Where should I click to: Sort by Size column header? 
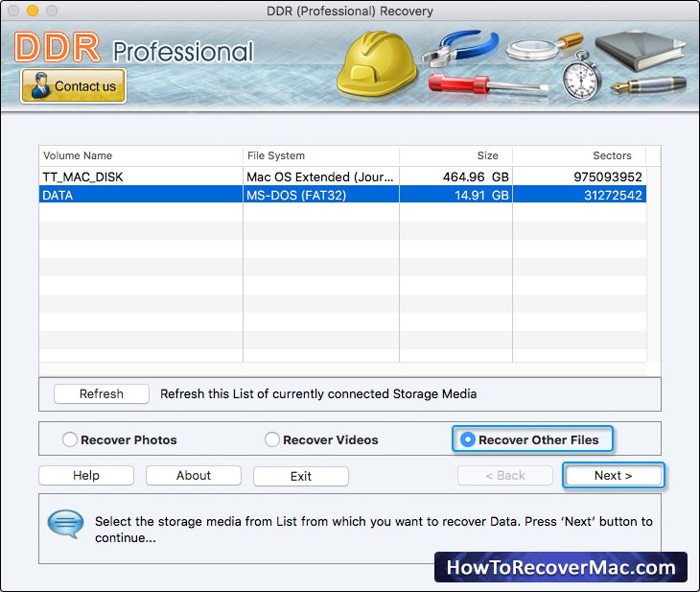point(455,155)
